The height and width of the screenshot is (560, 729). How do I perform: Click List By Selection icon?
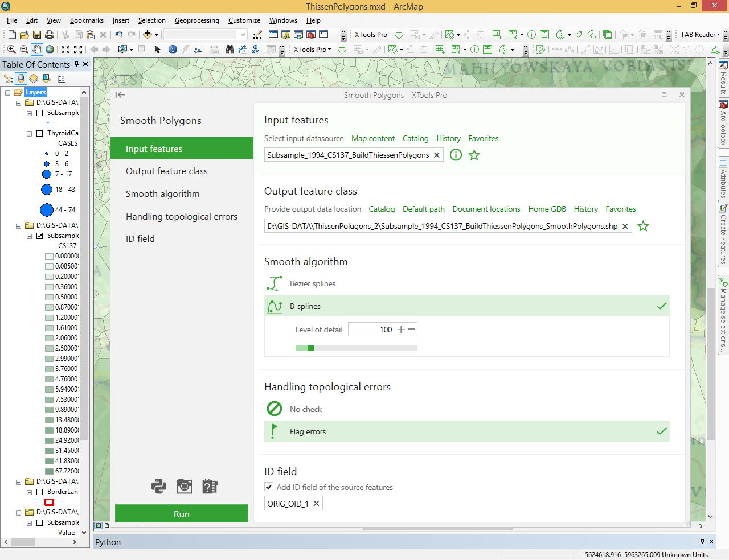46,79
